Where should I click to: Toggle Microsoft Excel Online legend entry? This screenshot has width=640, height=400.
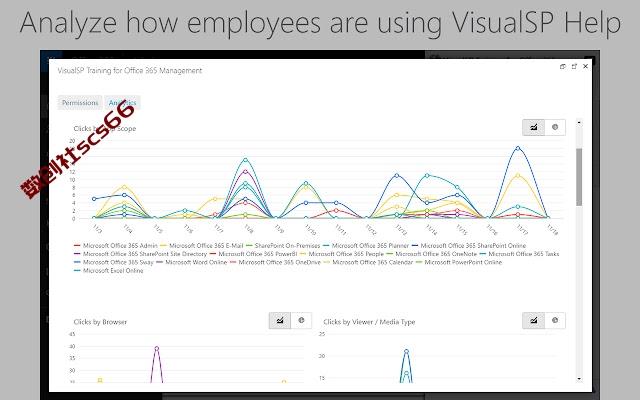coord(109,271)
